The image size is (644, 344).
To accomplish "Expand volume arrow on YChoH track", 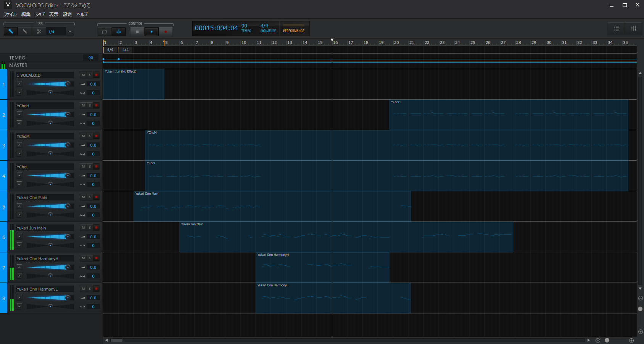I will [x=19, y=114].
